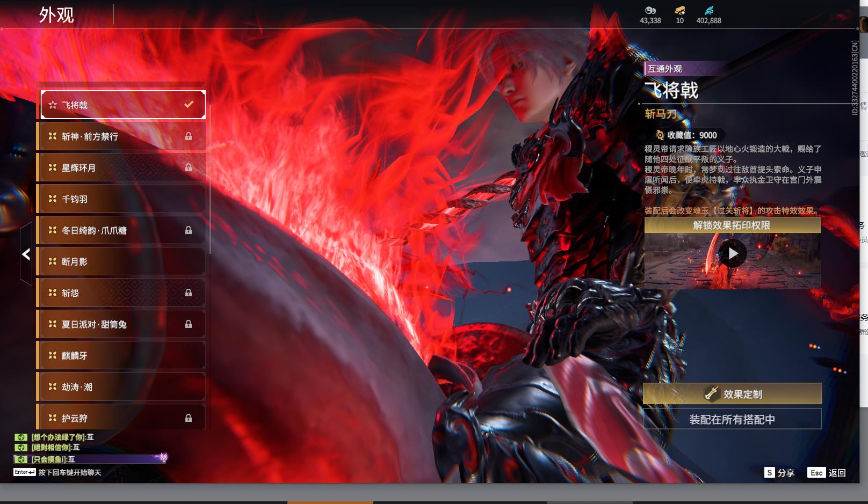
Task: Click the lock icon on 护云狩
Action: pos(189,418)
